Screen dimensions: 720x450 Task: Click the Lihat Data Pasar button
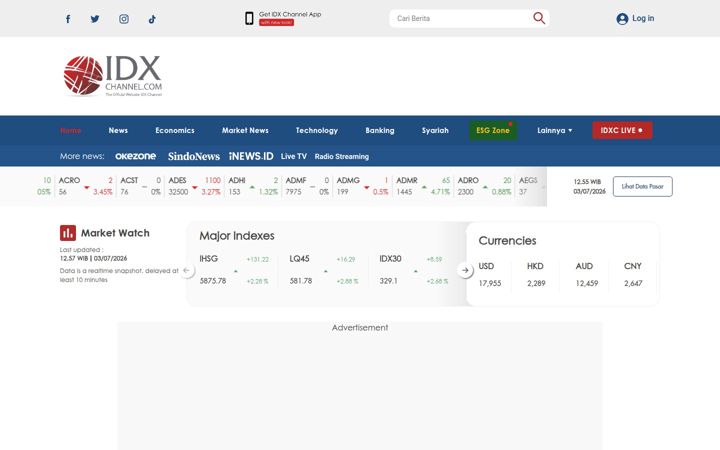642,186
